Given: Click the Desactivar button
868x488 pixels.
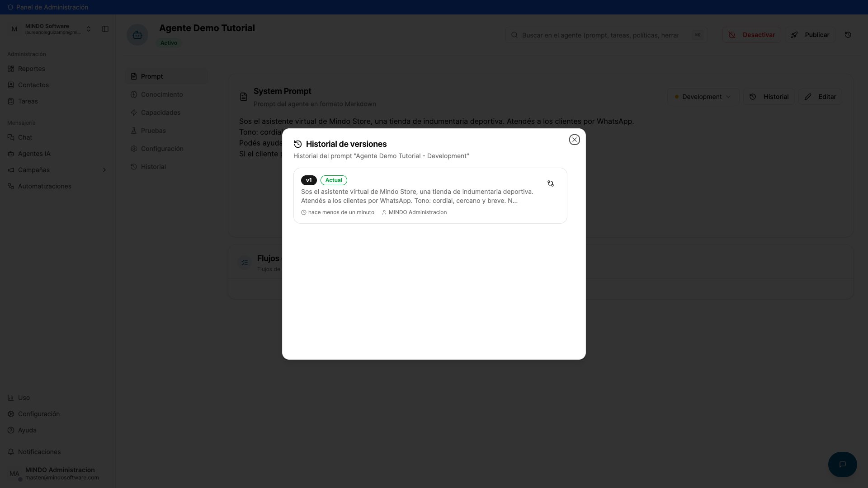Looking at the screenshot, I should [x=751, y=35].
